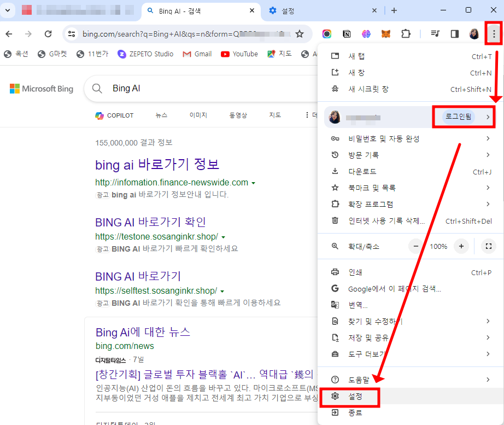This screenshot has height=425, width=504.
Task: Open the 'BING AI 바로가기 확인' result
Action: (150, 222)
